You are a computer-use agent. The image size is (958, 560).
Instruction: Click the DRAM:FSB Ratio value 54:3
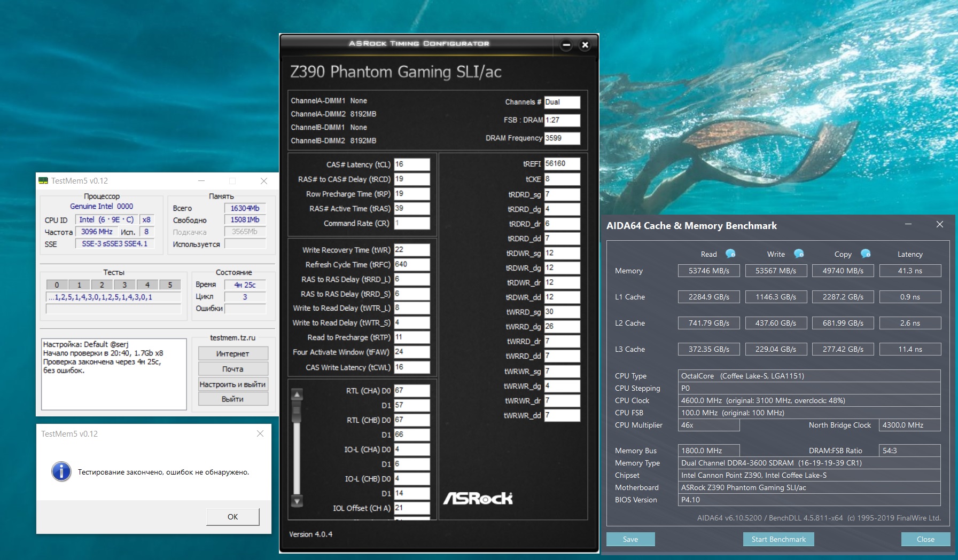(910, 451)
